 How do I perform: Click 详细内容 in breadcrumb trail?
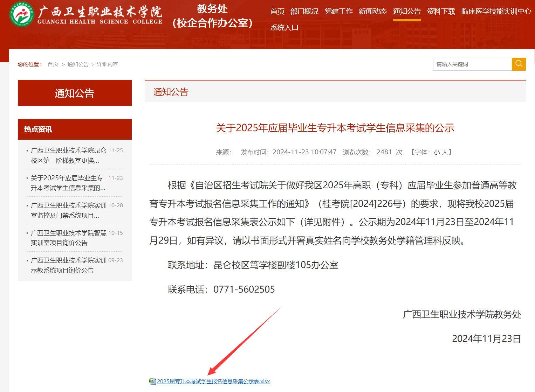pos(108,64)
